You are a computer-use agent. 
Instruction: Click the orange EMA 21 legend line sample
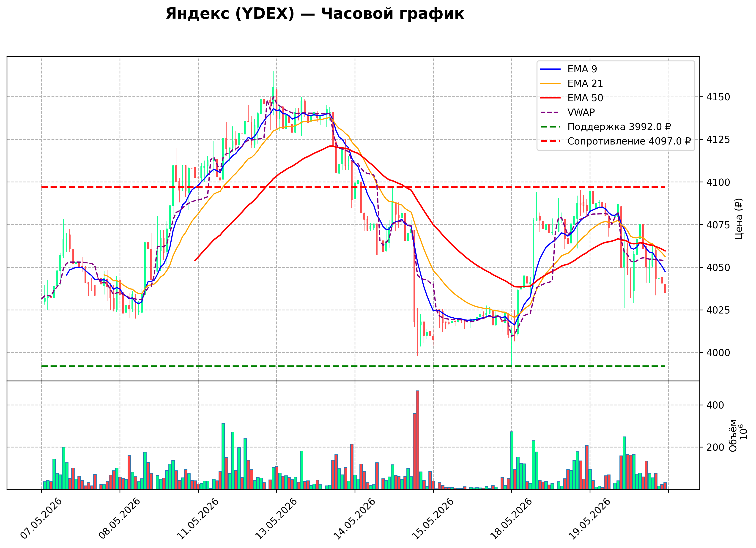(x=550, y=83)
